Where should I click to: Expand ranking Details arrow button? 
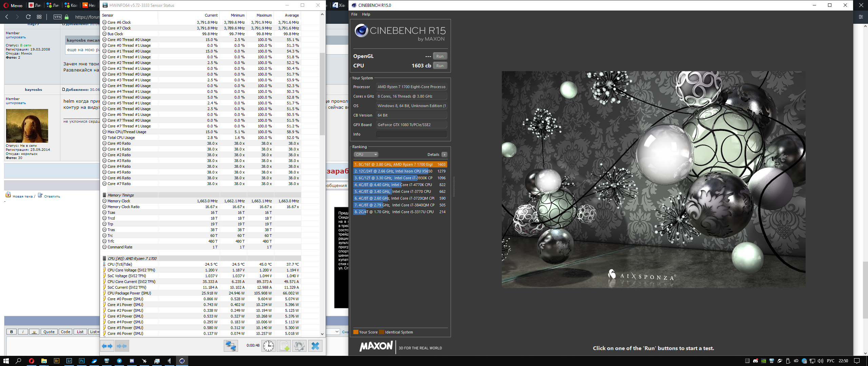tap(444, 155)
